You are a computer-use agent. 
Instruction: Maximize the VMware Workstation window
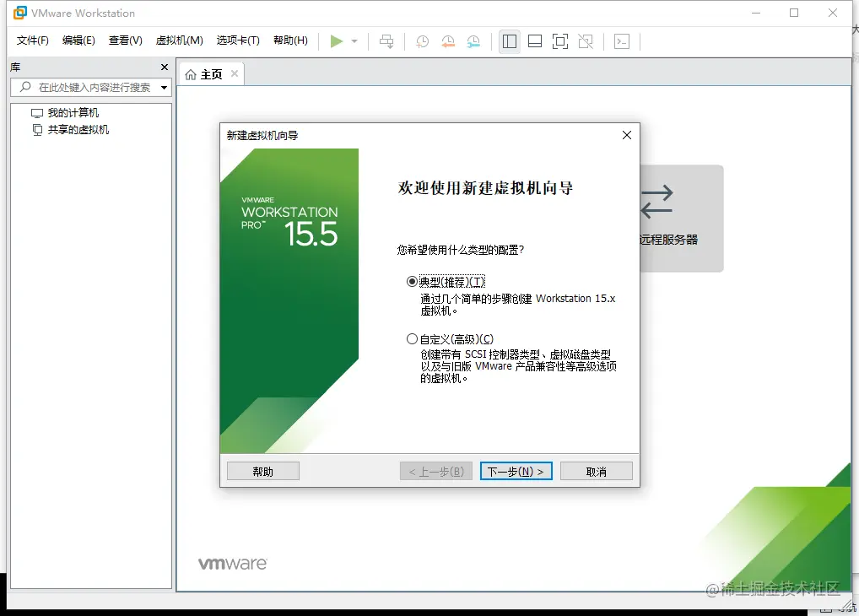click(794, 13)
